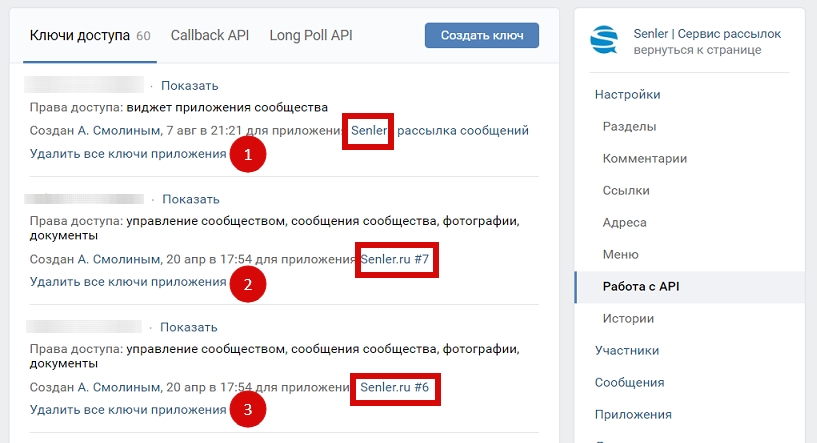Show the first access key
Image resolution: width=817 pixels, height=443 pixels.
tap(190, 86)
